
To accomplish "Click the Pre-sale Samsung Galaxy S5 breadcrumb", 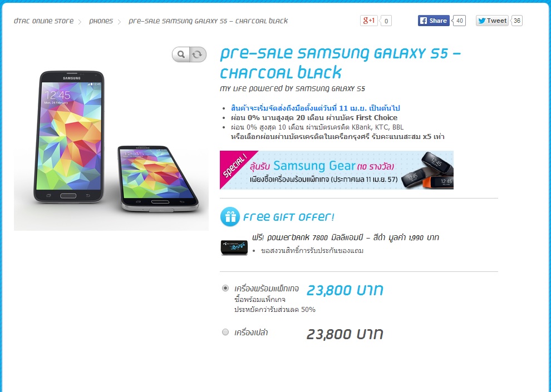I will (x=208, y=21).
